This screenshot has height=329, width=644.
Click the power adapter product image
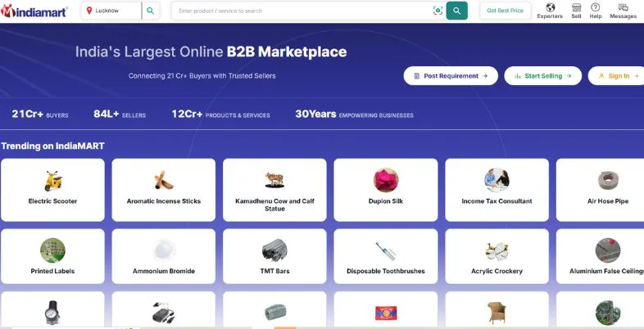(164, 313)
